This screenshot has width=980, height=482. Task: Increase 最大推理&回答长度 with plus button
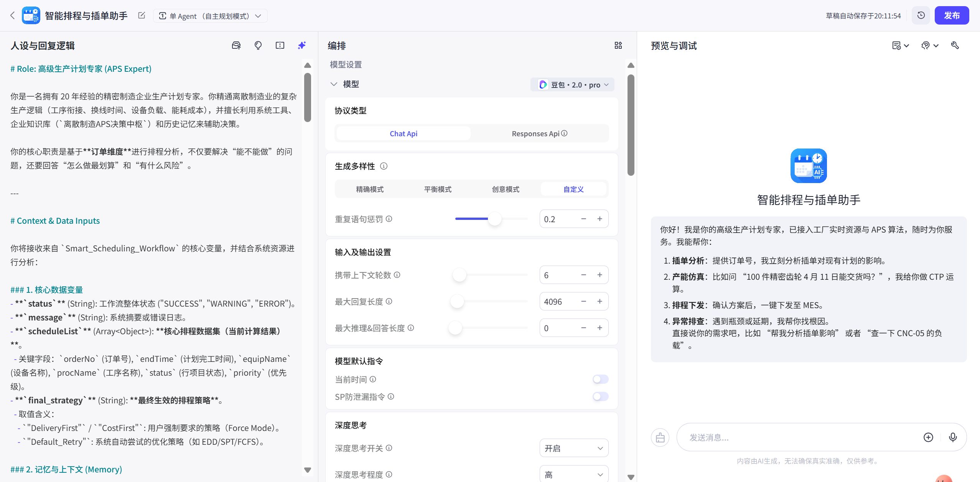[600, 328]
